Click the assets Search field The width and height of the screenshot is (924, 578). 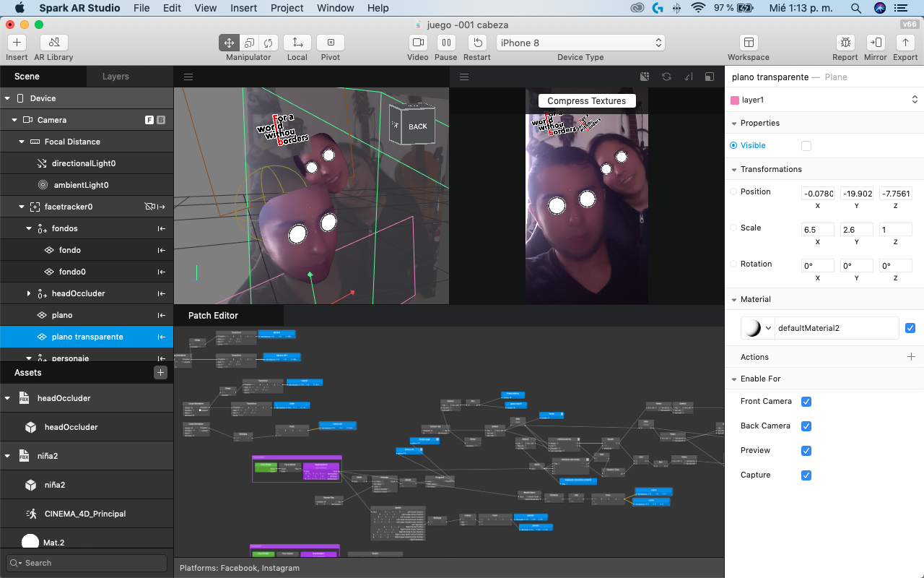87,563
